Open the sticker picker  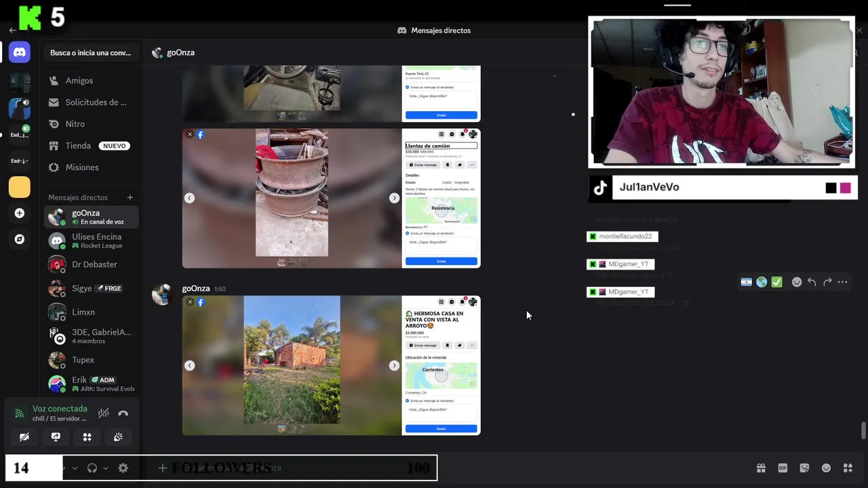pyautogui.click(x=804, y=468)
